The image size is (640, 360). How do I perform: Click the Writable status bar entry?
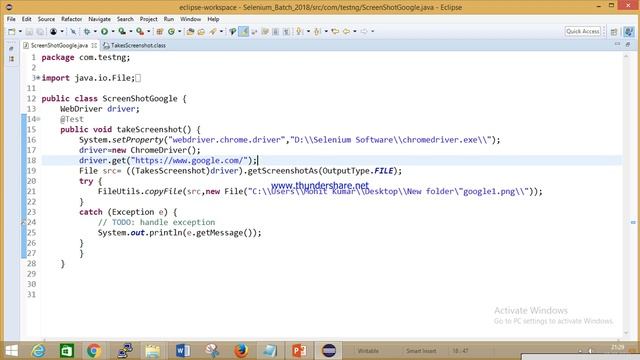pyautogui.click(x=368, y=351)
